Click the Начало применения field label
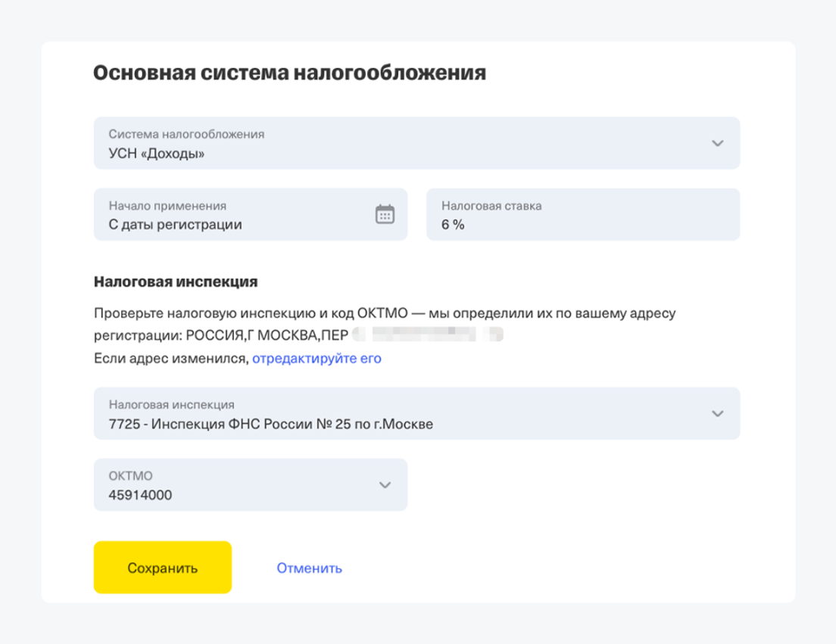 (x=167, y=205)
